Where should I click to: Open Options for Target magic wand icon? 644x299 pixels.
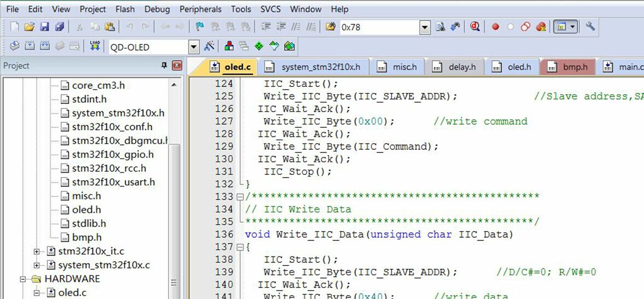click(x=209, y=46)
